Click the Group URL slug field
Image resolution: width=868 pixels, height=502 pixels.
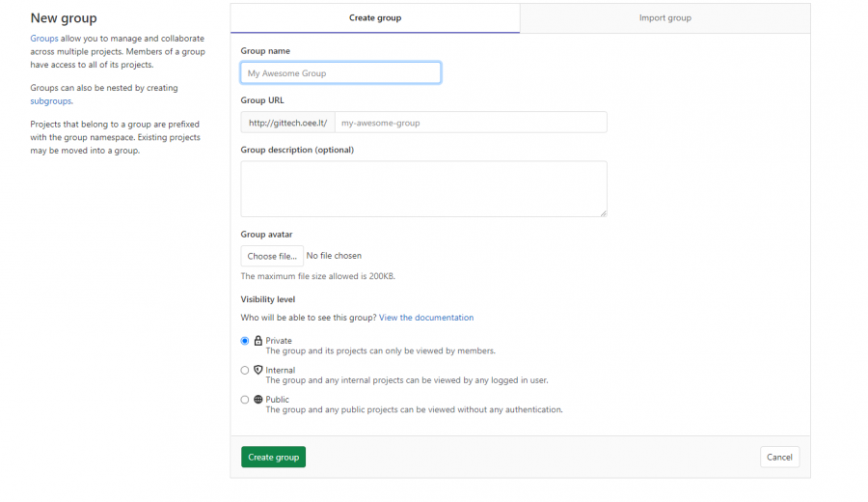point(471,123)
